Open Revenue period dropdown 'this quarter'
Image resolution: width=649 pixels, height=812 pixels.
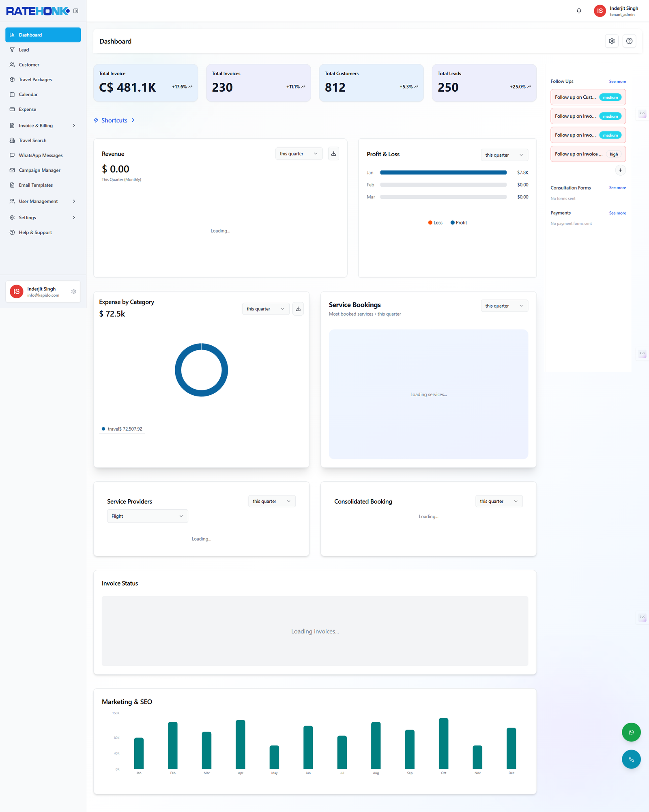tap(299, 154)
